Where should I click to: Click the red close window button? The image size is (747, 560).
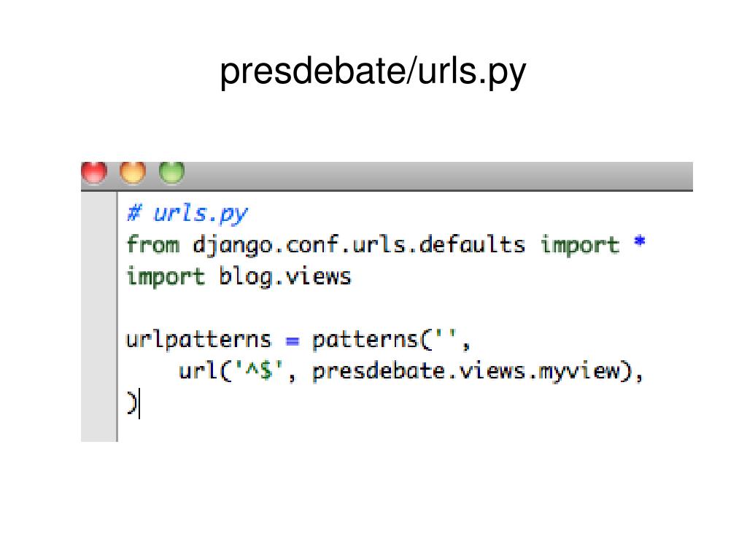pyautogui.click(x=94, y=172)
